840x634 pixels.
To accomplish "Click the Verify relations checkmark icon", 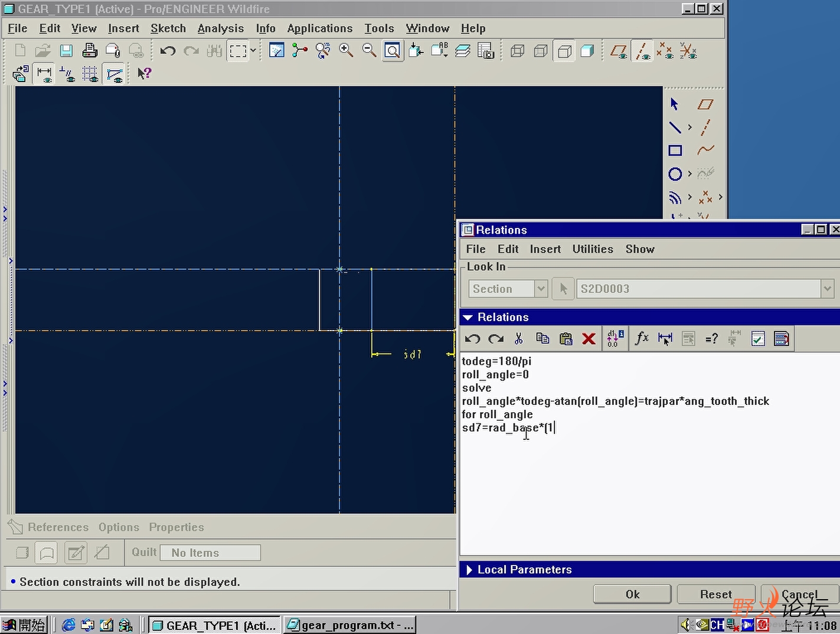I will point(758,338).
